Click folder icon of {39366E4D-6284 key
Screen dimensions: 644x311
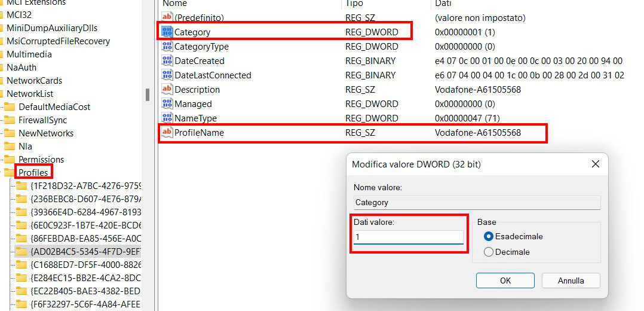click(21, 212)
